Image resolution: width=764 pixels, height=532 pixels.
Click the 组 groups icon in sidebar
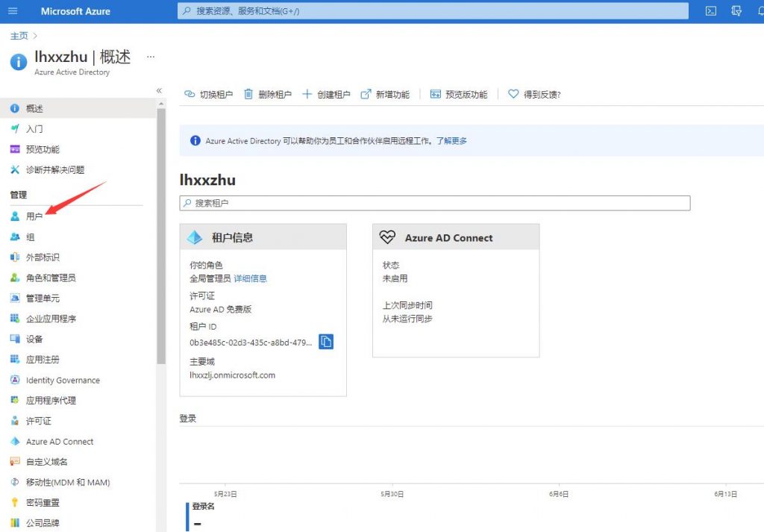(15, 237)
